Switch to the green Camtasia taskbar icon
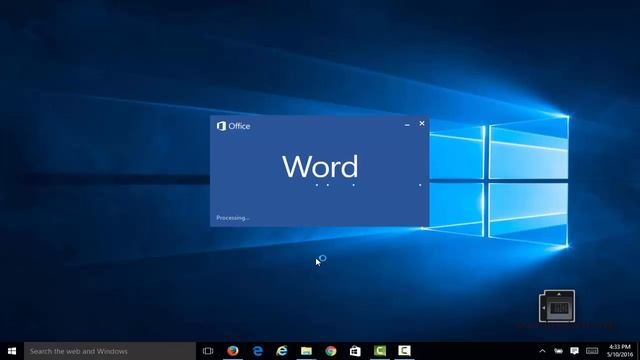640x360 pixels. pyautogui.click(x=380, y=351)
